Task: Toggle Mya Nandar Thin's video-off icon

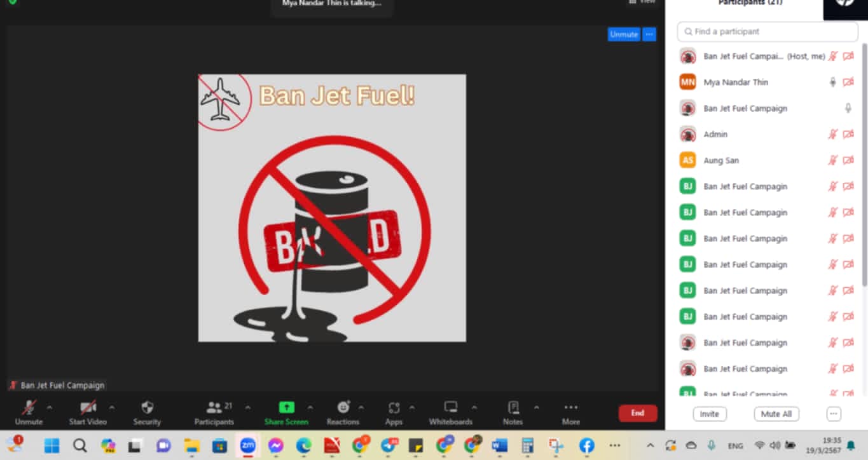Action: coord(848,82)
